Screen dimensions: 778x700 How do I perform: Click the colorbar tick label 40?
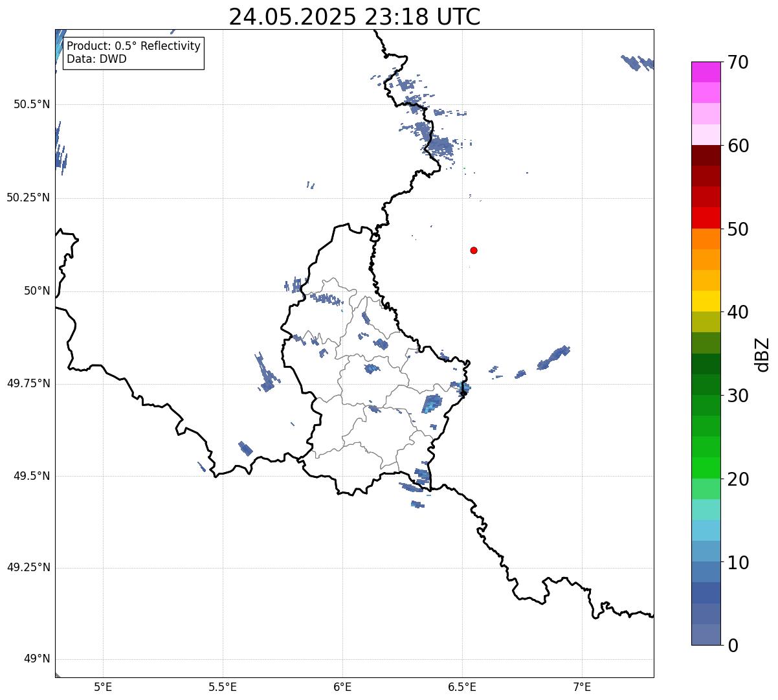point(738,312)
